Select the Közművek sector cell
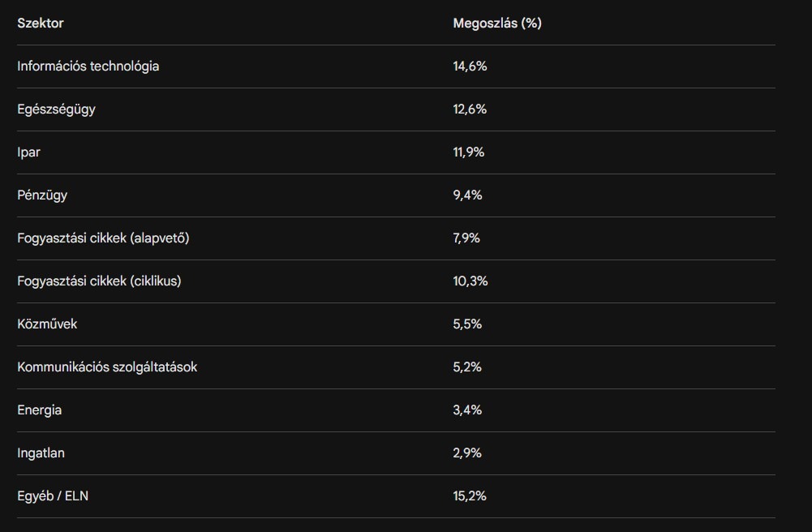The height and width of the screenshot is (532, 812). [47, 324]
